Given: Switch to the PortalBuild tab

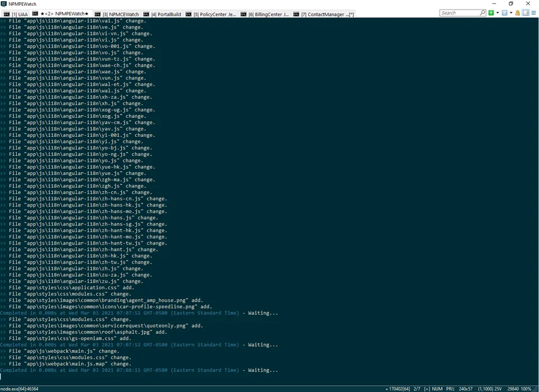Looking at the screenshot, I should click(162, 14).
